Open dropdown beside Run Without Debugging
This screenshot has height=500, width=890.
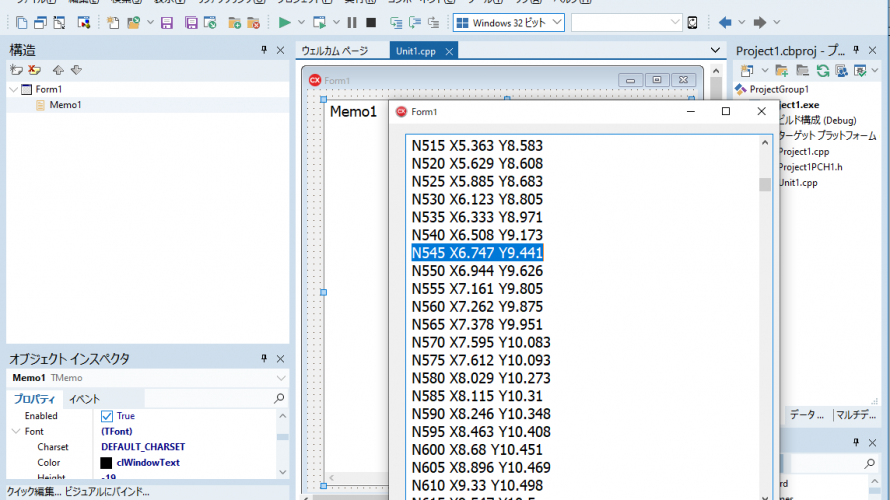tap(336, 23)
